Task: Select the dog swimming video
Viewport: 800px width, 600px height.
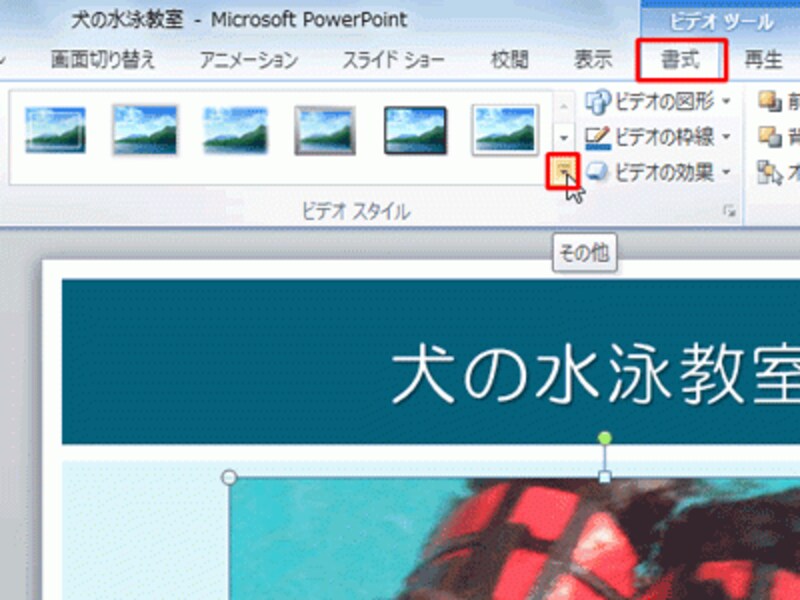Action: (x=514, y=539)
